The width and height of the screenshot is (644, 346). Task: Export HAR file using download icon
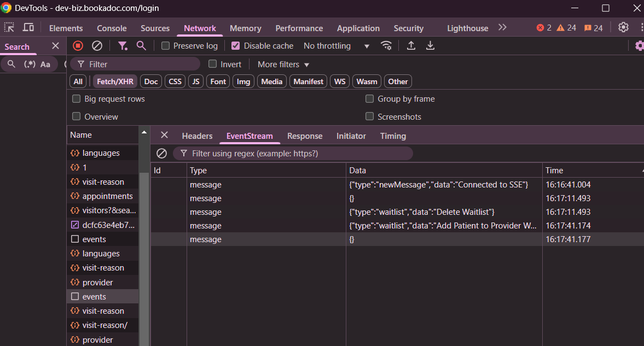click(431, 46)
